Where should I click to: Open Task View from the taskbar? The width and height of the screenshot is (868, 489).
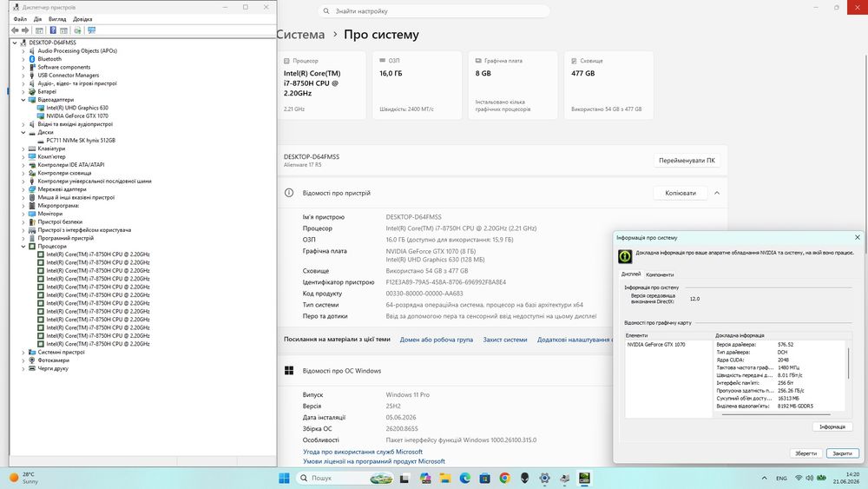[x=404, y=479]
